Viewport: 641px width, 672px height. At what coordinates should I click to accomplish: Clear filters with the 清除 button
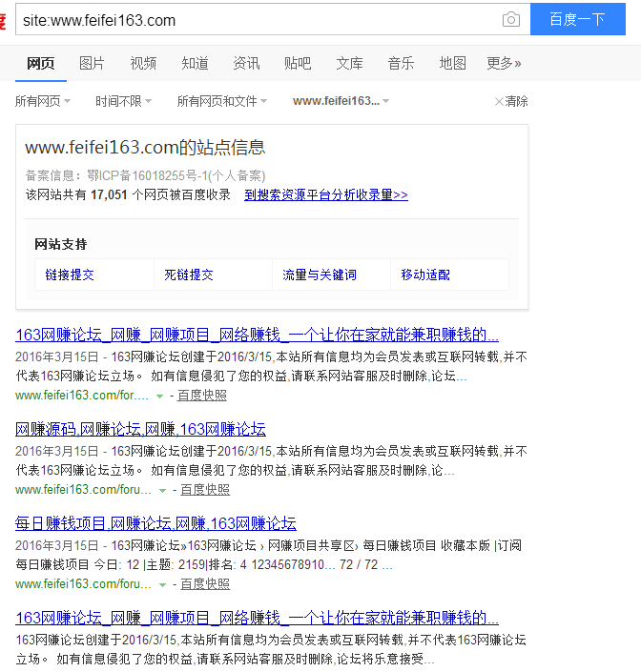(x=511, y=101)
